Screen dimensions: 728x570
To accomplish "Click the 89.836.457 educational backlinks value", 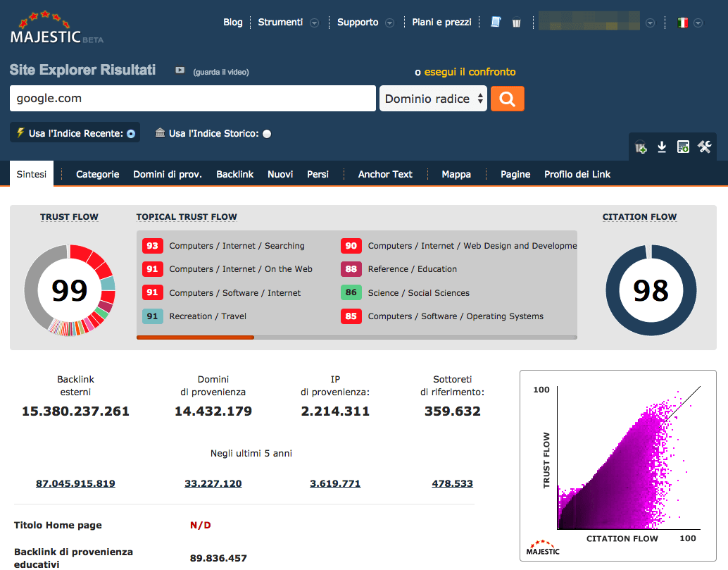I will (218, 558).
